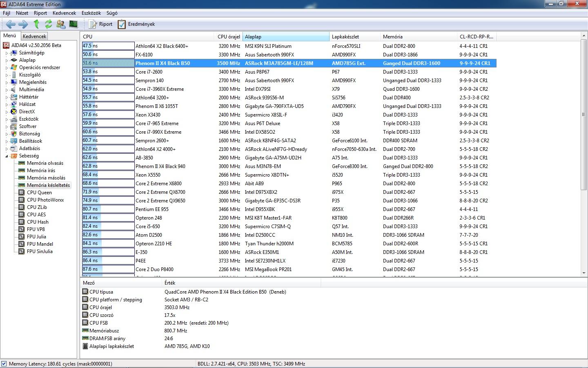Image resolution: width=588 pixels, height=368 pixels.
Task: Select Alaplap tree item
Action: [27, 60]
